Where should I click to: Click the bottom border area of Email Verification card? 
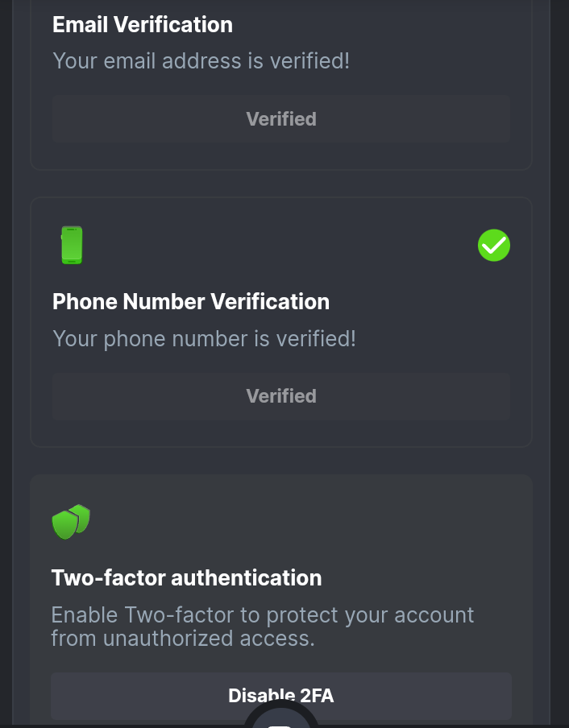[x=281, y=168]
